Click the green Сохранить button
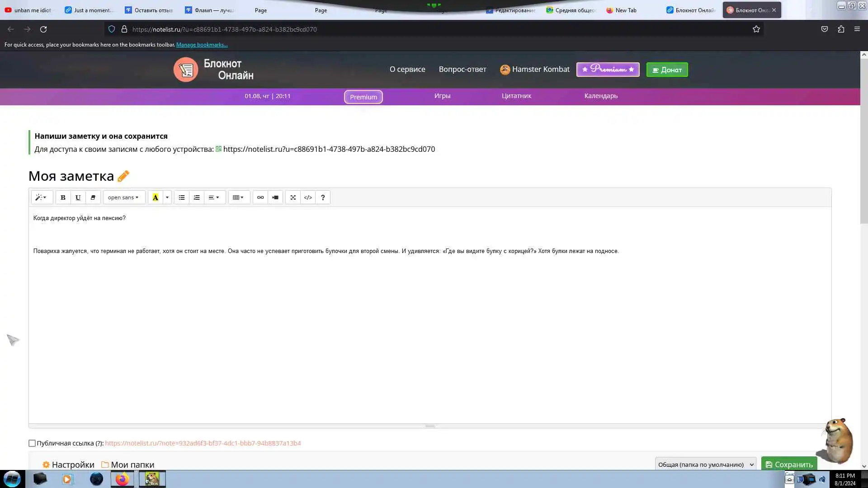The height and width of the screenshot is (488, 868). pos(789,464)
